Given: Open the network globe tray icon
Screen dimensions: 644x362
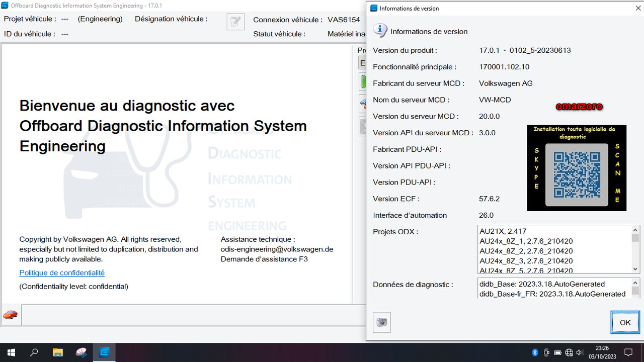Looking at the screenshot, I should [569, 352].
